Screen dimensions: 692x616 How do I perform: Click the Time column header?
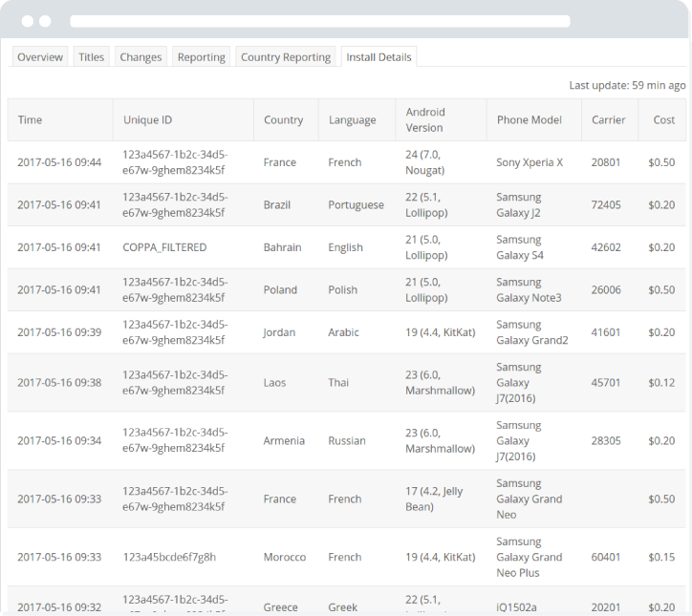30,120
